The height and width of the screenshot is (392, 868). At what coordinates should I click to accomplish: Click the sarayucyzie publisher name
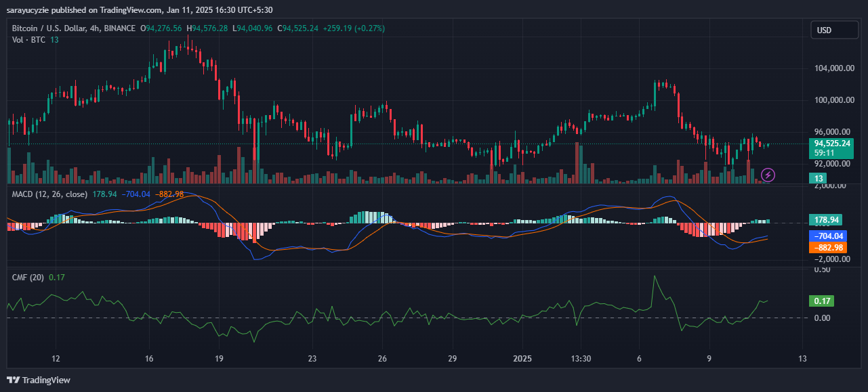(30, 8)
